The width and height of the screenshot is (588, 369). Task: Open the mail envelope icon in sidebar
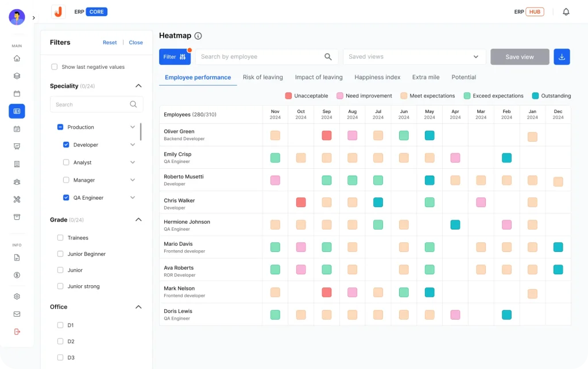tap(17, 314)
